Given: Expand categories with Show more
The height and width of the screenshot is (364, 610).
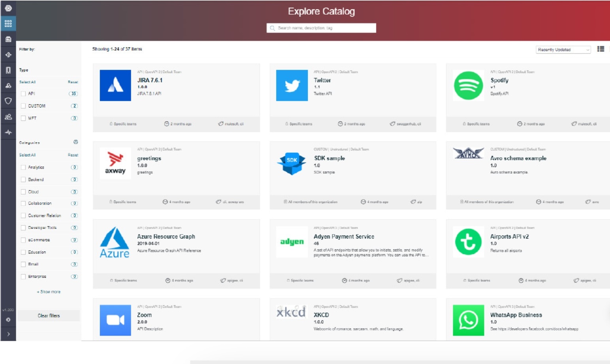Looking at the screenshot, I should coord(49,292).
